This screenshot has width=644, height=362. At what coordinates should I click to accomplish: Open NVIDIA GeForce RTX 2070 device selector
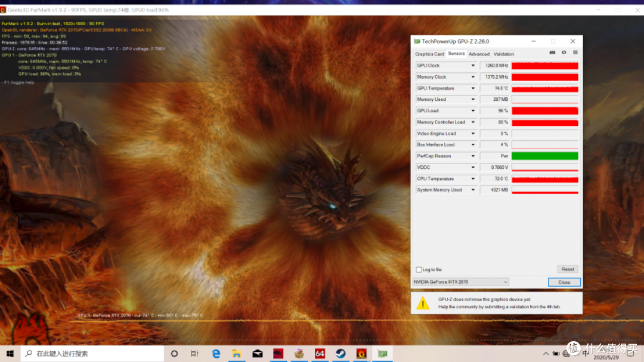461,282
